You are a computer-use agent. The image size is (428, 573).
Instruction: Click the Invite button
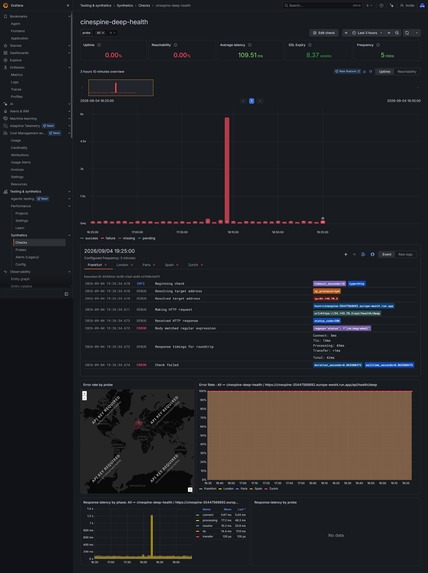pyautogui.click(x=407, y=5)
